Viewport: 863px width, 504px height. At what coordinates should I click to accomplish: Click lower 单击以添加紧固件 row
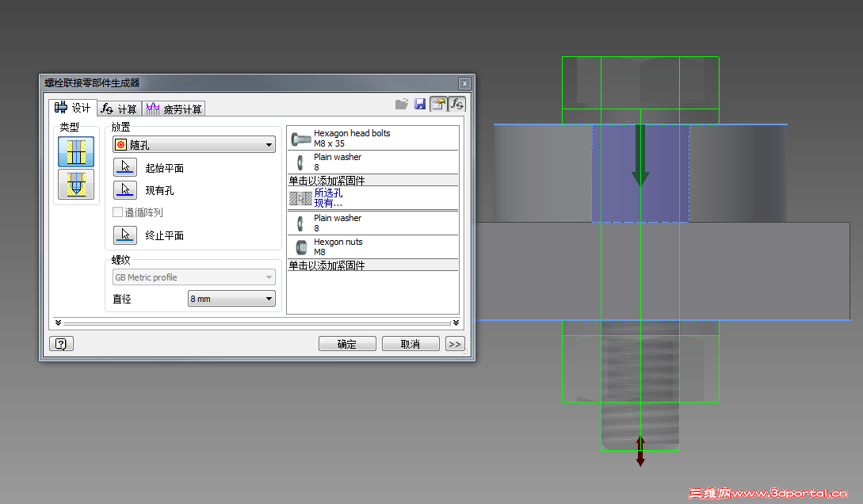[372, 265]
